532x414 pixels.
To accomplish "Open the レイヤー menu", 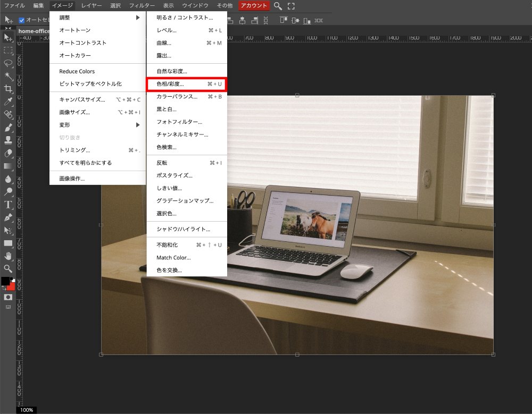I will [92, 5].
